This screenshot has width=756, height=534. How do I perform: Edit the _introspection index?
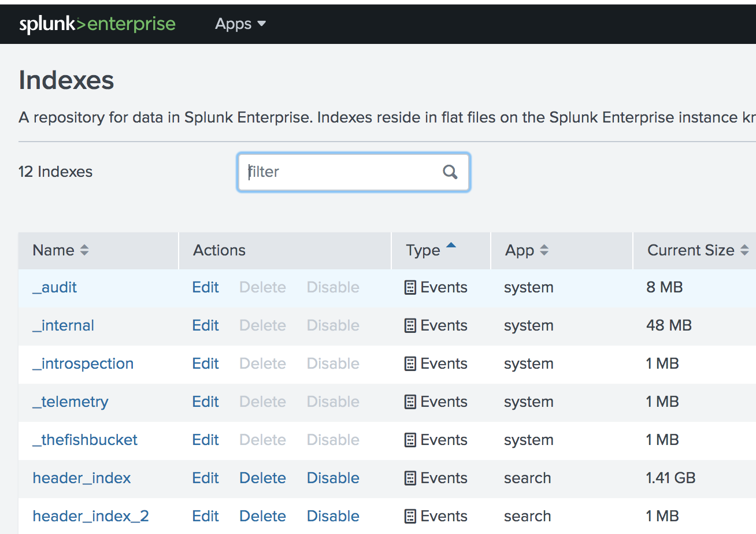tap(205, 364)
